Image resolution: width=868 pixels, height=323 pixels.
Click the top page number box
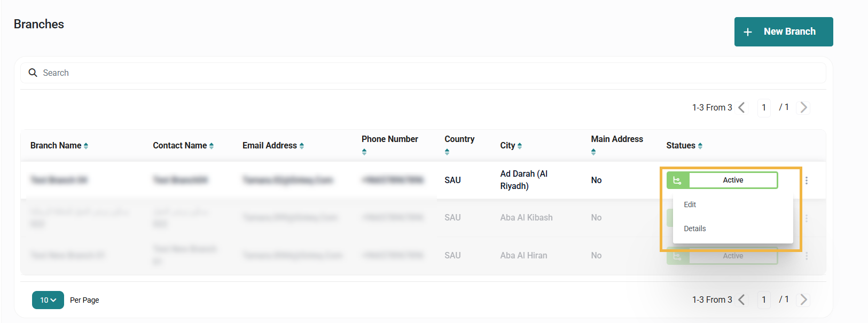pyautogui.click(x=764, y=107)
